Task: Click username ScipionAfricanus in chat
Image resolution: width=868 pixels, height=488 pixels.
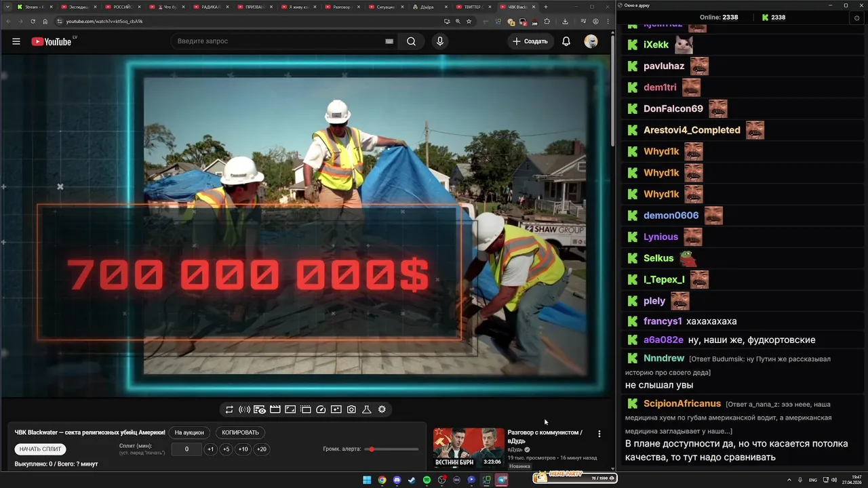Action: pyautogui.click(x=682, y=404)
